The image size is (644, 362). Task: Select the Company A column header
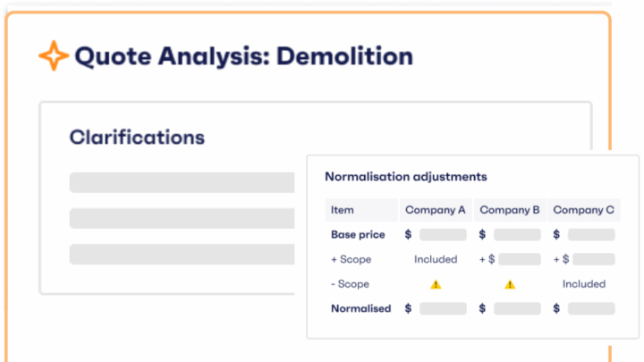coord(436,210)
